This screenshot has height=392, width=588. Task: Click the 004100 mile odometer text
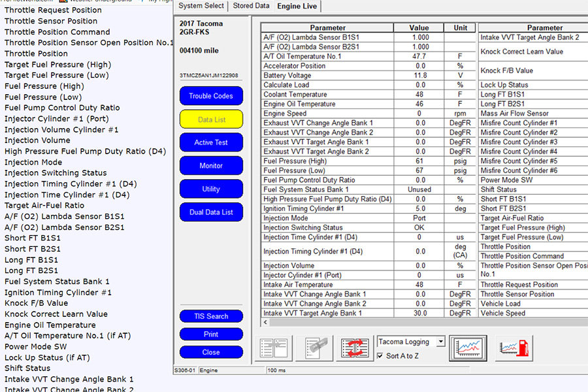coord(199,50)
